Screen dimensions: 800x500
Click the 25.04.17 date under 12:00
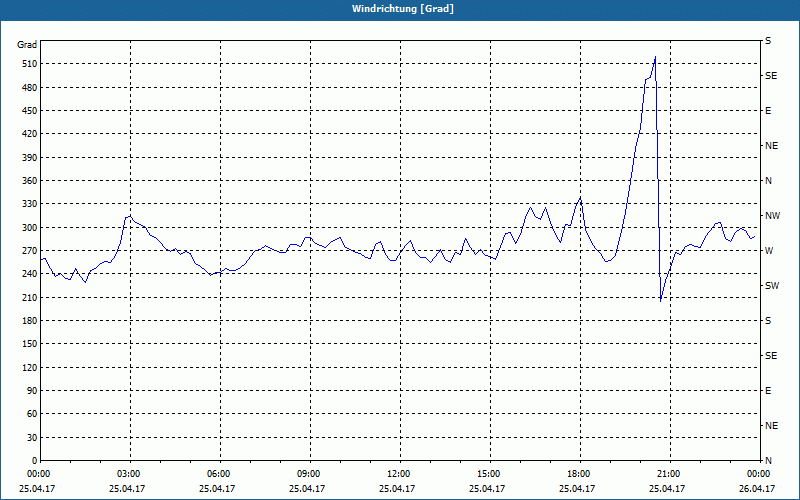[397, 488]
